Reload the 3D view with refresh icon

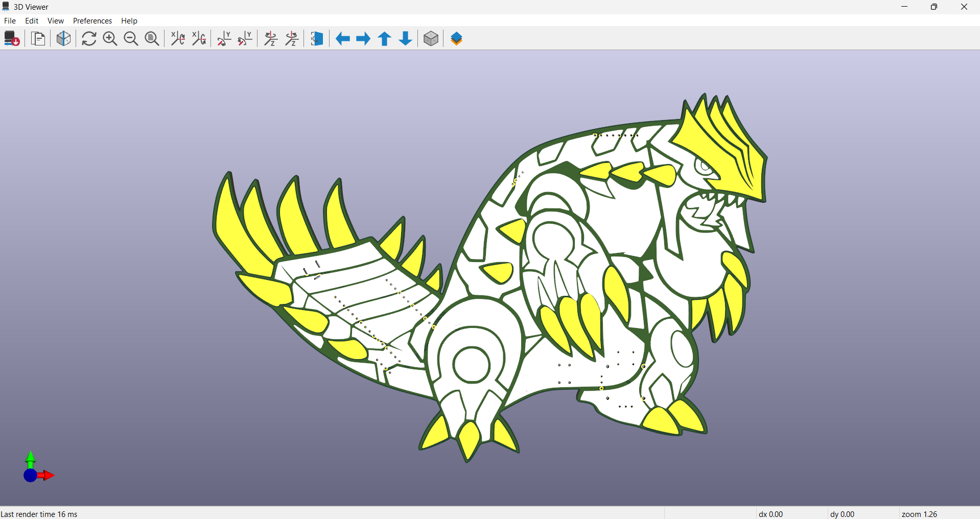tap(89, 39)
